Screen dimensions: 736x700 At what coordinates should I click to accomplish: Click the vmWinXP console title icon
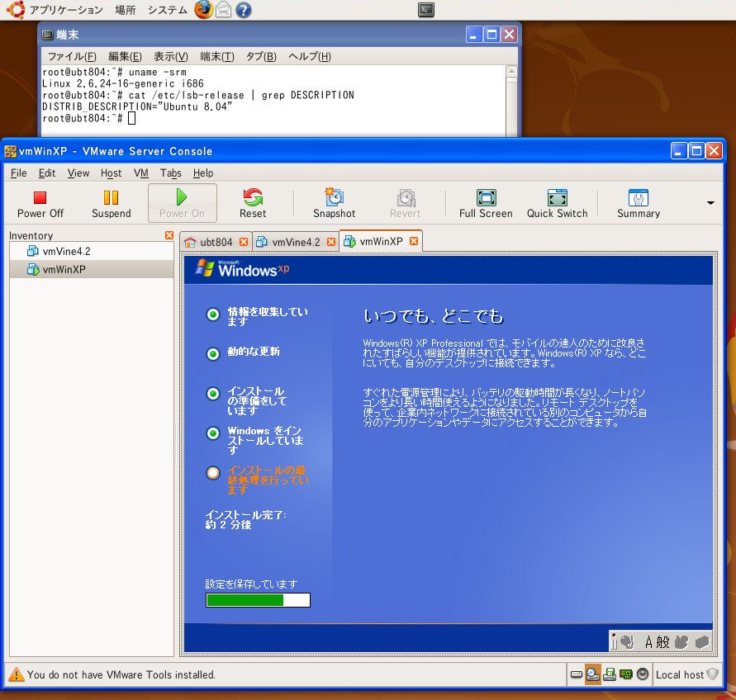point(11,152)
